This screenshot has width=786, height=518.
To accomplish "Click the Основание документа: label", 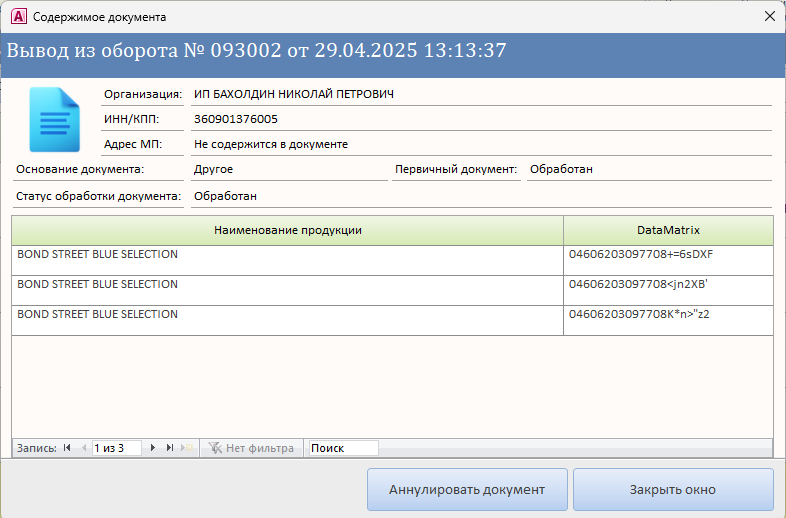I will (80, 169).
